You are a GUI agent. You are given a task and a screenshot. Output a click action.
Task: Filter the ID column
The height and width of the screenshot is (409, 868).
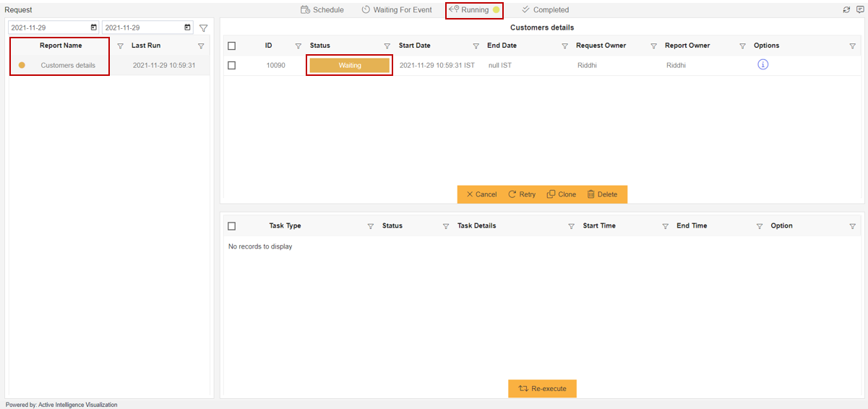pos(298,46)
